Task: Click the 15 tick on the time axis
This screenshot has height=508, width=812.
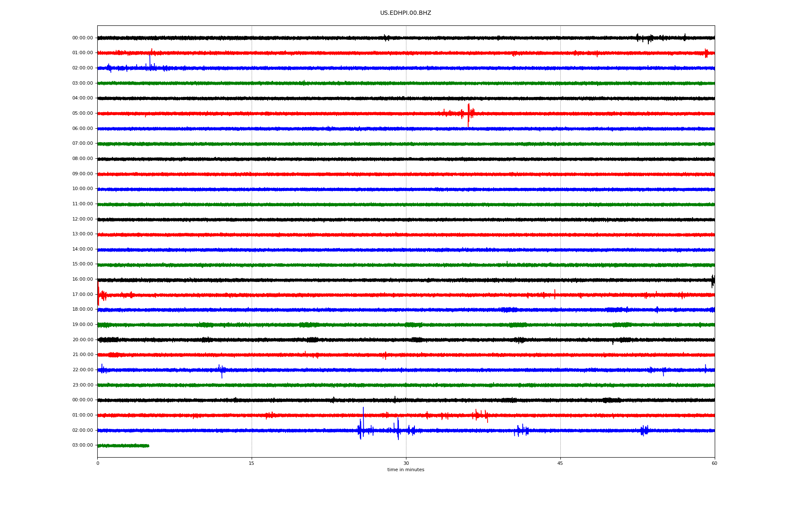Action: [252, 463]
